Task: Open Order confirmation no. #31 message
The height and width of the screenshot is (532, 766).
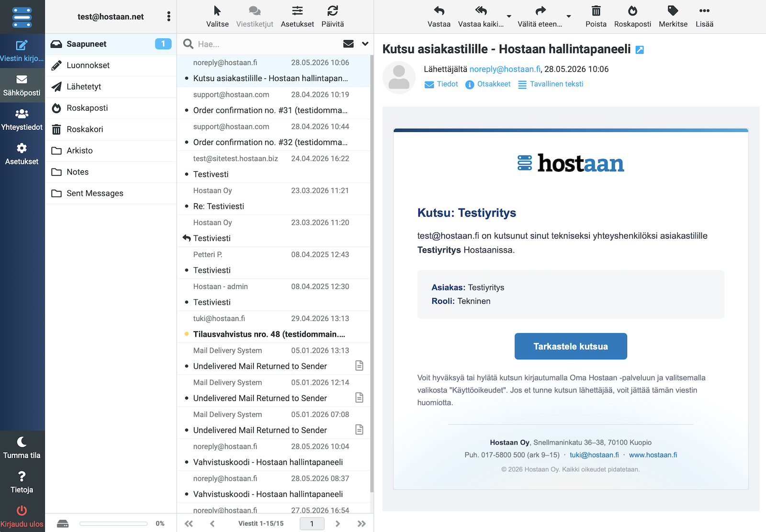Action: (273, 103)
